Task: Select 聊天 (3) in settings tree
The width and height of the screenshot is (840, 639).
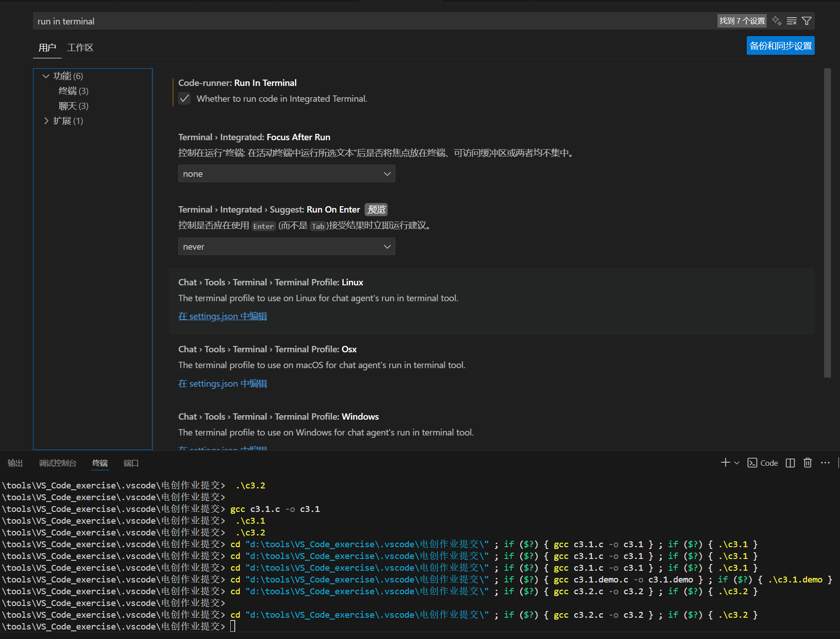Action: tap(73, 106)
